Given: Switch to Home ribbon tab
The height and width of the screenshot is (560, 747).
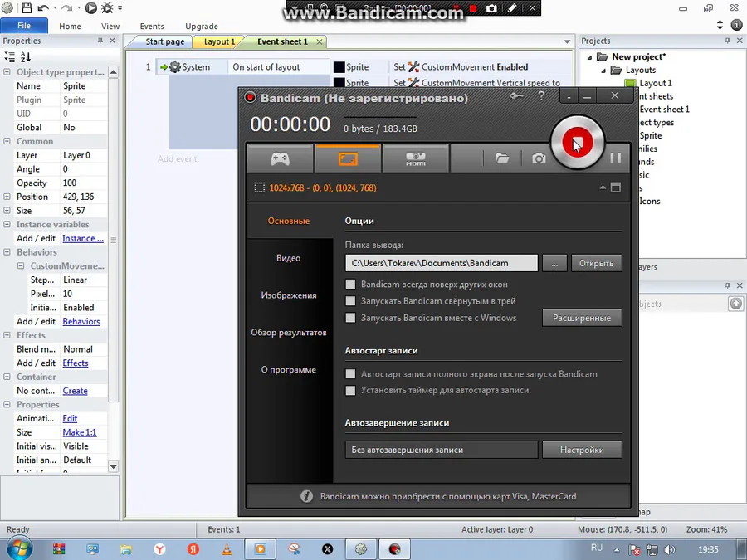Looking at the screenshot, I should pos(70,27).
